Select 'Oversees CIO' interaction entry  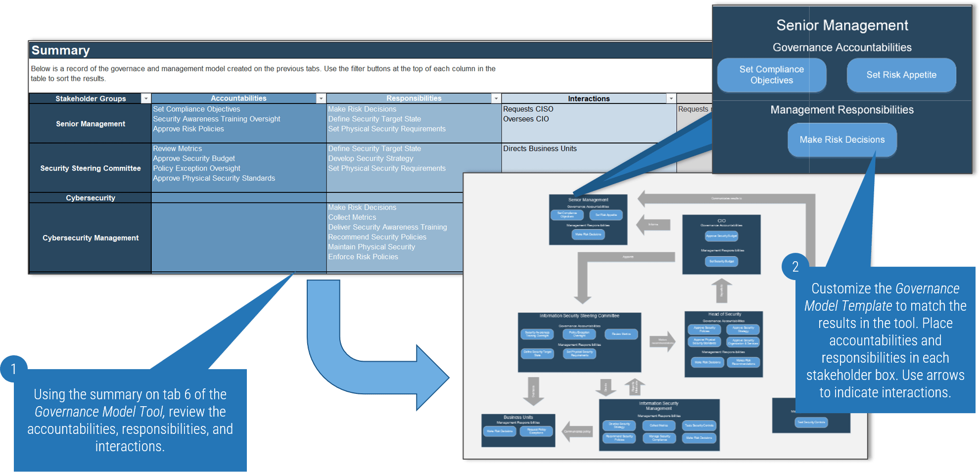pos(526,119)
